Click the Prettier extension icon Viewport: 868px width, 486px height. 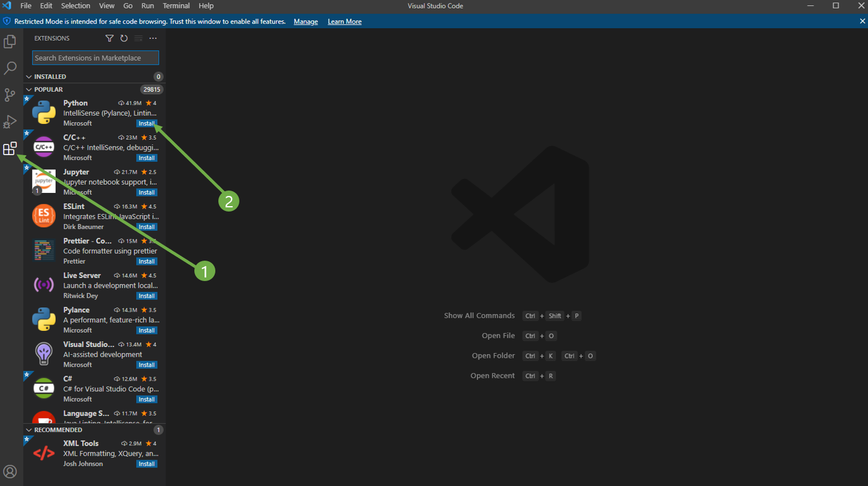[44, 250]
